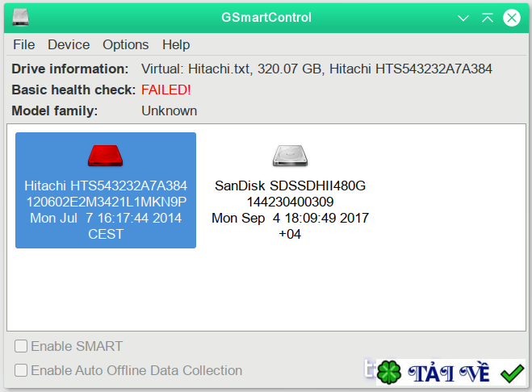Viewport: 532px width, 392px height.
Task: Open the File menu
Action: point(23,44)
